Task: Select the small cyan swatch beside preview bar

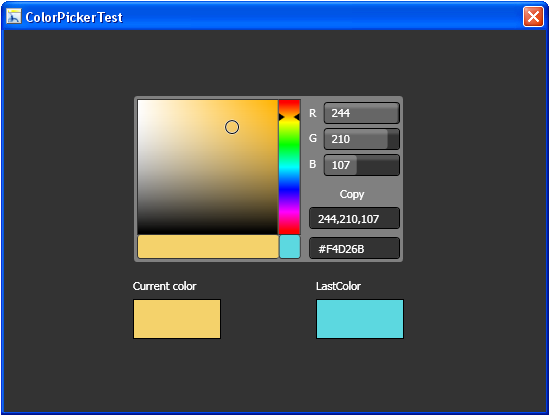Action: (290, 247)
